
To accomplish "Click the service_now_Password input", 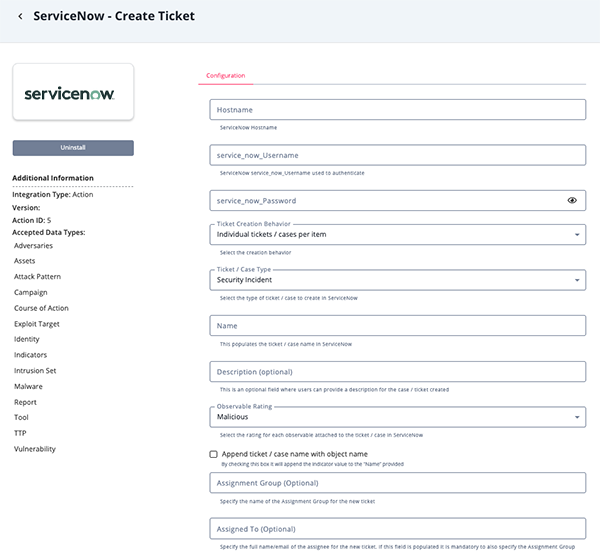I will (x=385, y=200).
